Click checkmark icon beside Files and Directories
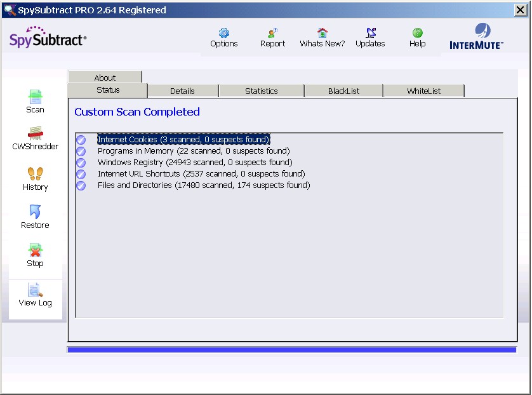The width and height of the screenshot is (532, 395). coord(81,186)
